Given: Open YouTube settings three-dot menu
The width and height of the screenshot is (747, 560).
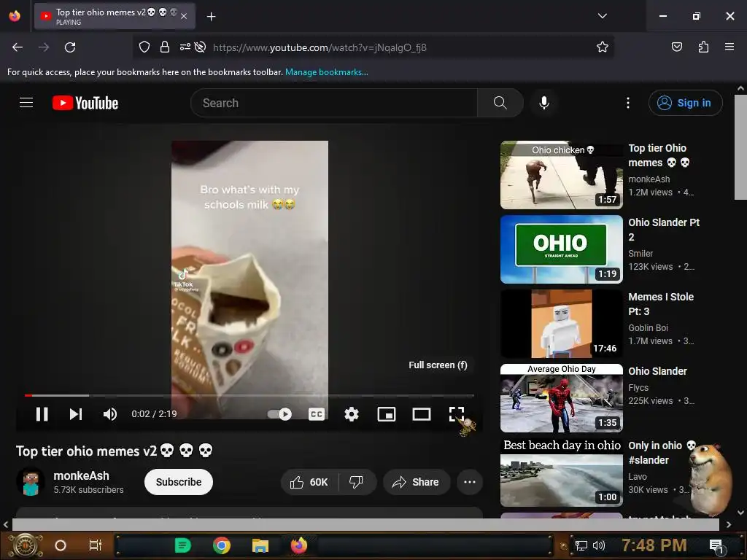Looking at the screenshot, I should [628, 103].
